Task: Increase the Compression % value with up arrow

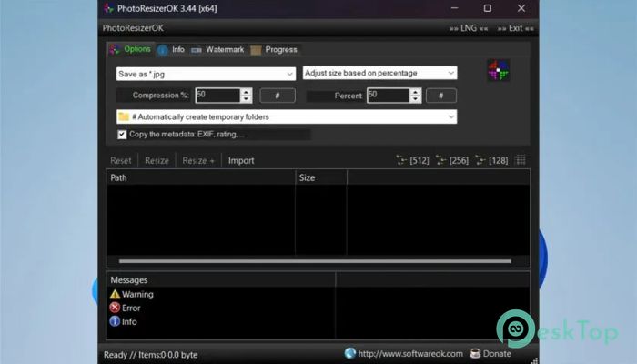Action: [x=246, y=92]
